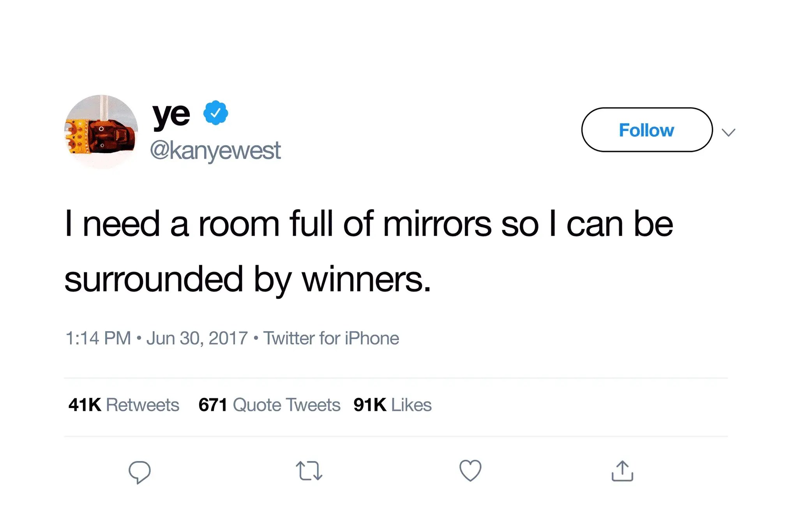The height and width of the screenshot is (532, 798).
Task: Open the reply composer via the reply icon
Action: tap(139, 471)
